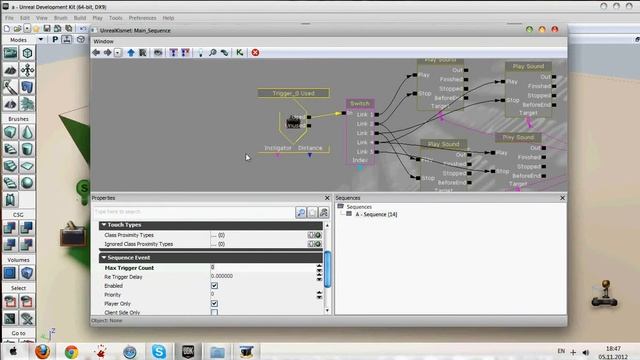Click the Open folder icon in main toolbar

click(17, 28)
